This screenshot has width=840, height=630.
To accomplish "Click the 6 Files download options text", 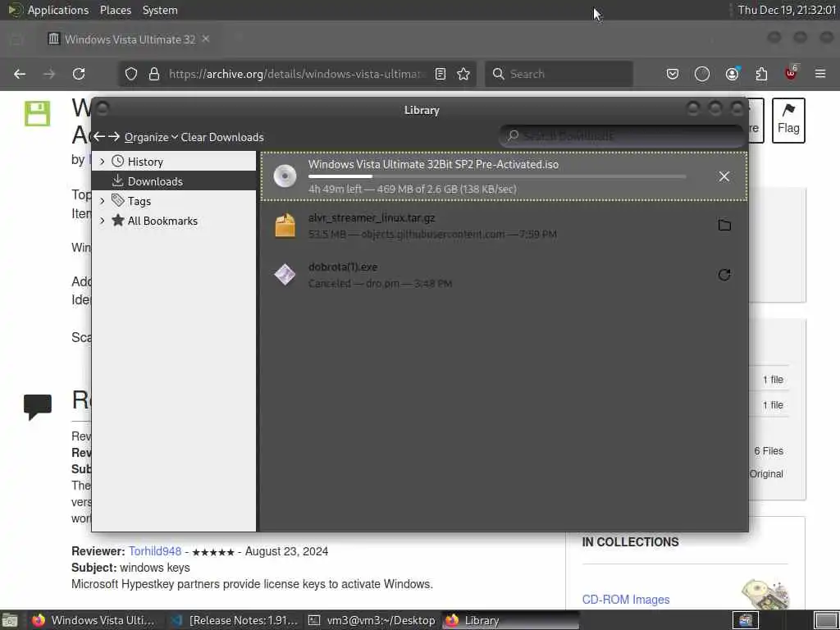I will [x=768, y=451].
